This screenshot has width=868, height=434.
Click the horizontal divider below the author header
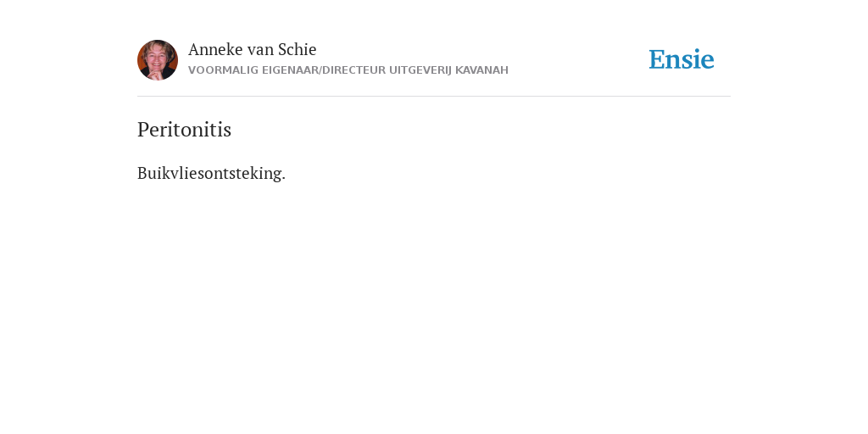[434, 97]
